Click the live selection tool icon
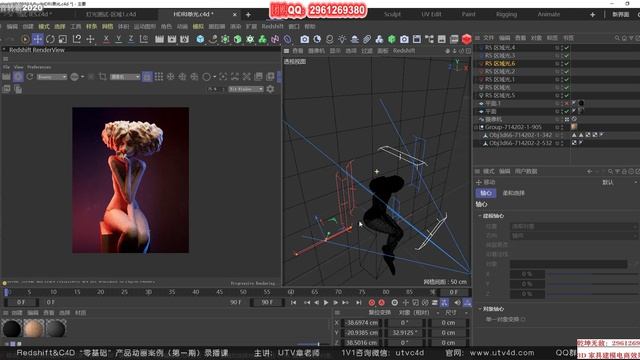Viewport: 640px width, 360px height. point(25,39)
